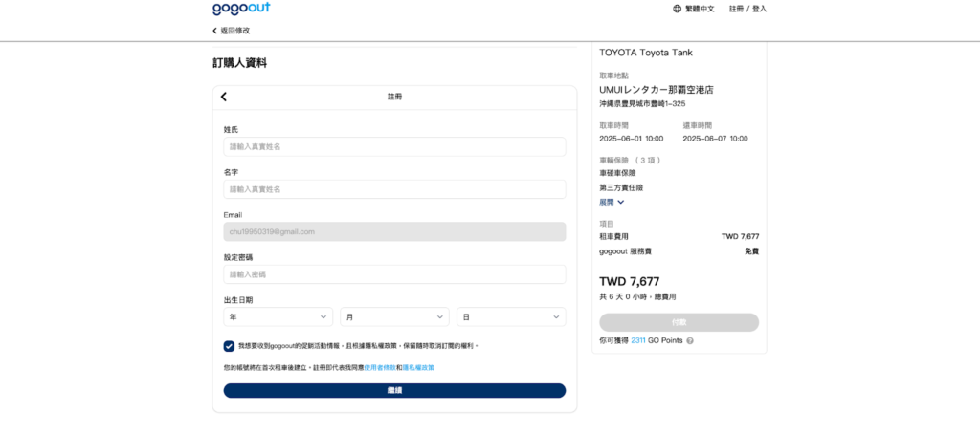Click the back arrow in 註冊 header

pos(224,97)
